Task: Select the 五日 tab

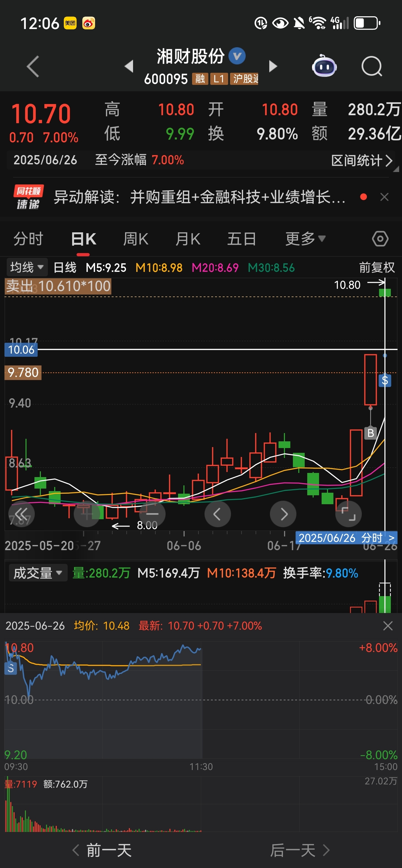Action: pos(241,239)
